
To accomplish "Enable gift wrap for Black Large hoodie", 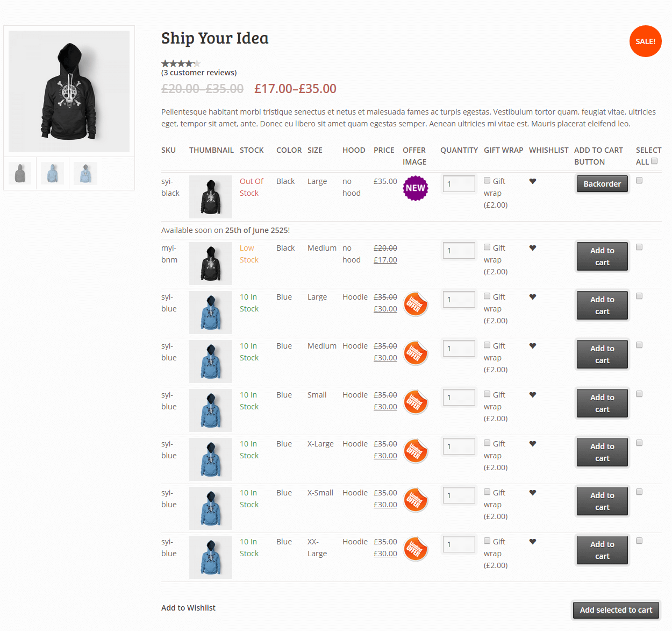I will [x=487, y=181].
